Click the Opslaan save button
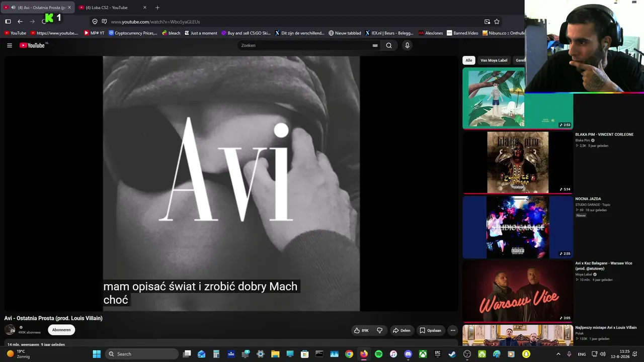 (430, 330)
